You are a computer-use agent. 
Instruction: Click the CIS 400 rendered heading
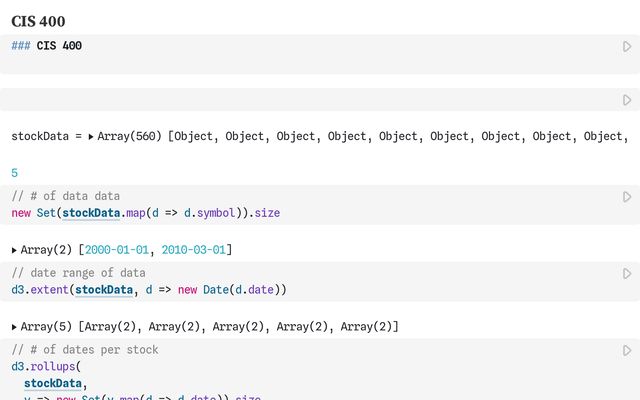click(x=39, y=21)
